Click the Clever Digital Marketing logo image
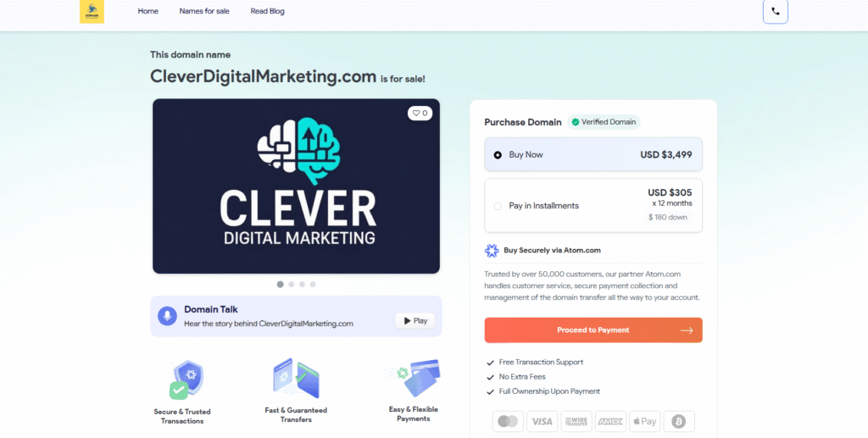 pyautogui.click(x=296, y=186)
